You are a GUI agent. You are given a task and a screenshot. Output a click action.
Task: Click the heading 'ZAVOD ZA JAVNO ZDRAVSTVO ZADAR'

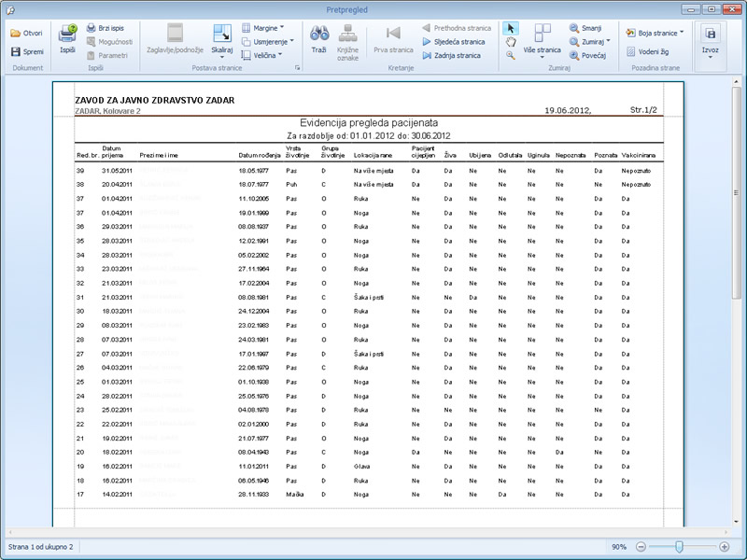(x=155, y=101)
